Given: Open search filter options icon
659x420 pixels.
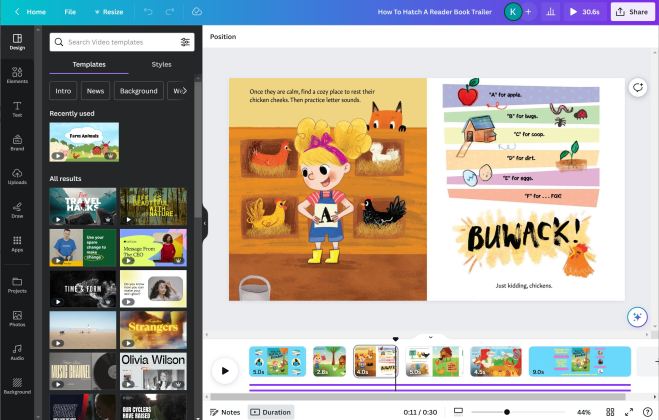Looking at the screenshot, I should tap(185, 42).
